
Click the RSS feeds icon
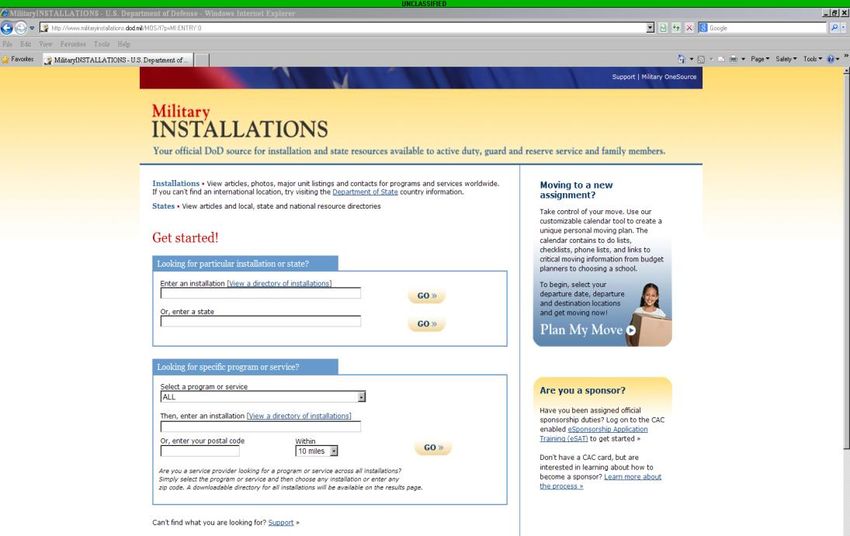[x=701, y=59]
